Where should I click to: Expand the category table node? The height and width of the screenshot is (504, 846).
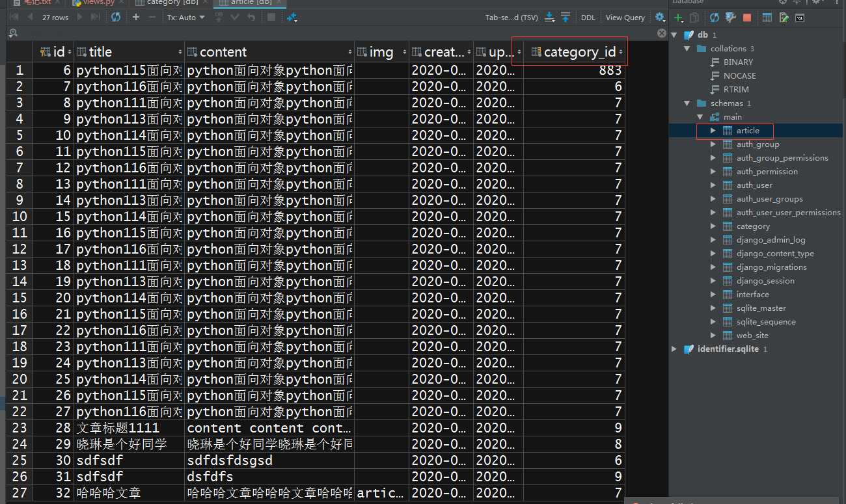point(713,226)
